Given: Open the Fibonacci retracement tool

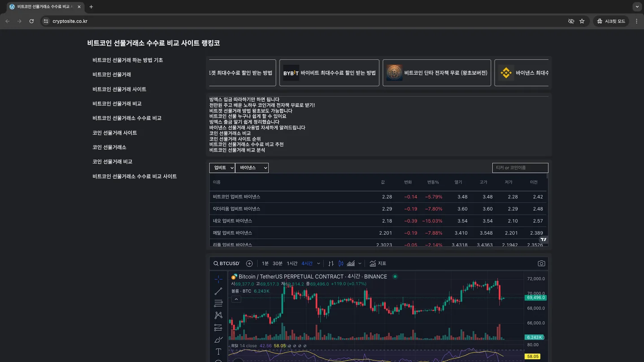Looking at the screenshot, I should [218, 303].
